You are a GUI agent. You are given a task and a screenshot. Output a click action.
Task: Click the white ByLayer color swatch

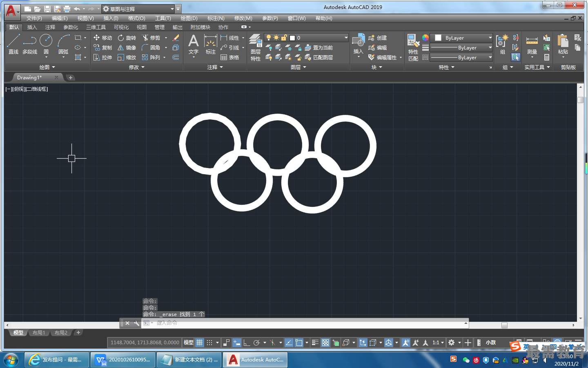tap(438, 38)
